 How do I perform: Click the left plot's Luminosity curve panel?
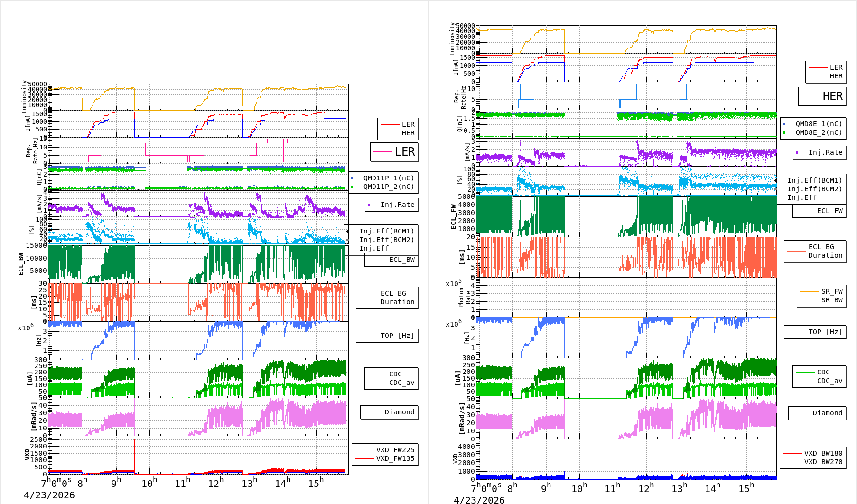[x=198, y=97]
